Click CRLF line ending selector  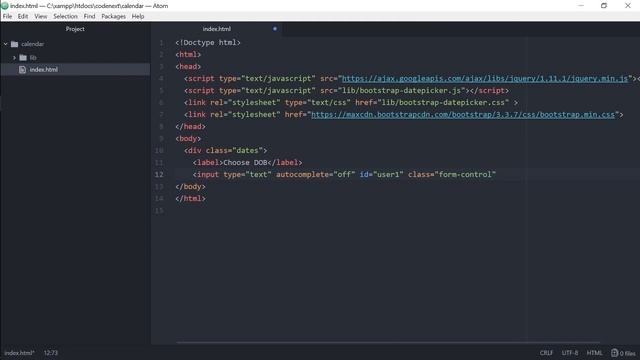(546, 353)
